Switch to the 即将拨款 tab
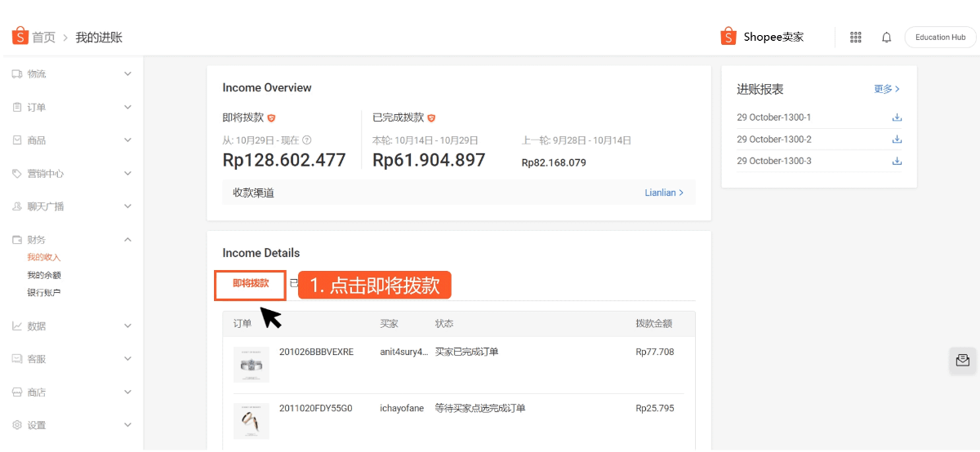This screenshot has width=980, height=452. click(251, 284)
